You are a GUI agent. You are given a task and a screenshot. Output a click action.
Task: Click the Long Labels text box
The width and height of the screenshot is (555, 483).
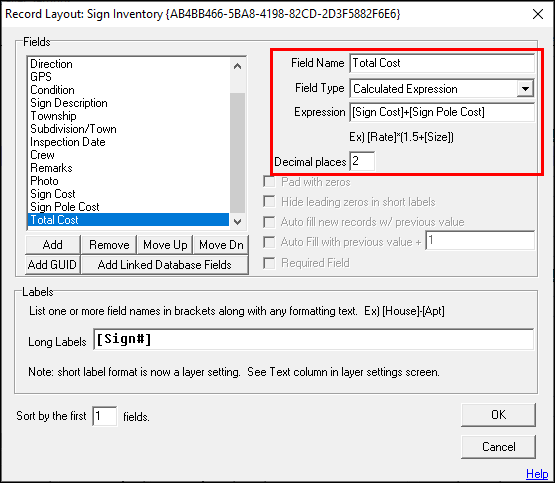(314, 339)
